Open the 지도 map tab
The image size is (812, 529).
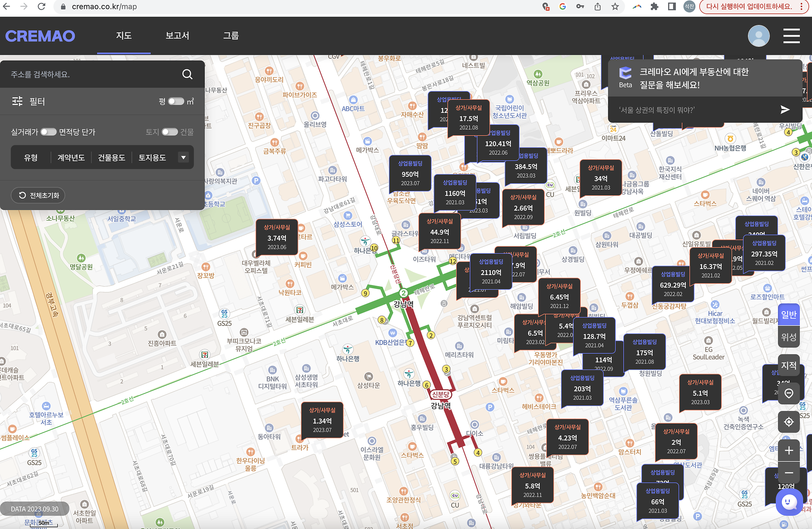tap(124, 36)
